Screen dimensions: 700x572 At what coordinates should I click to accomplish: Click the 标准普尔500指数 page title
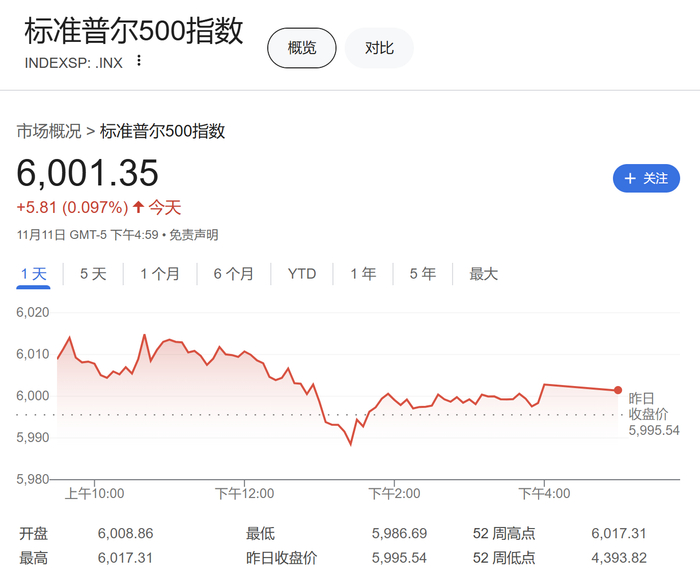click(x=134, y=31)
